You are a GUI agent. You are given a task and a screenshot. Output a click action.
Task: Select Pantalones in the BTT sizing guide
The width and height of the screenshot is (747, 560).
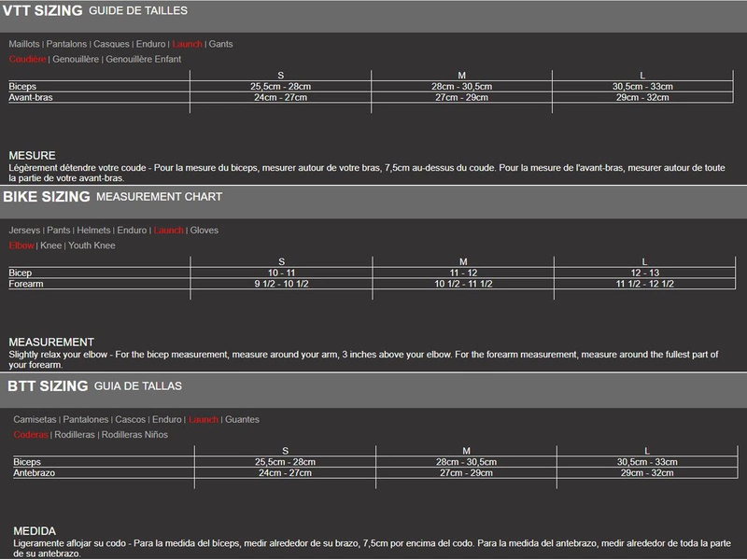click(85, 420)
